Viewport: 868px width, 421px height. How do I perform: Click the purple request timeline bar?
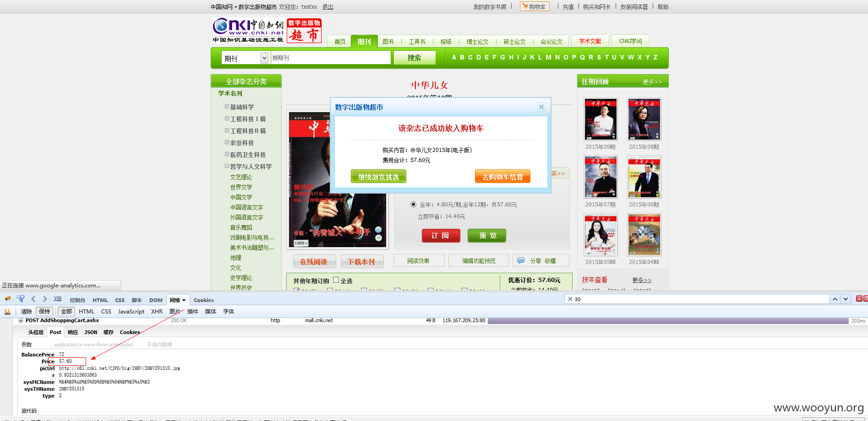668,321
